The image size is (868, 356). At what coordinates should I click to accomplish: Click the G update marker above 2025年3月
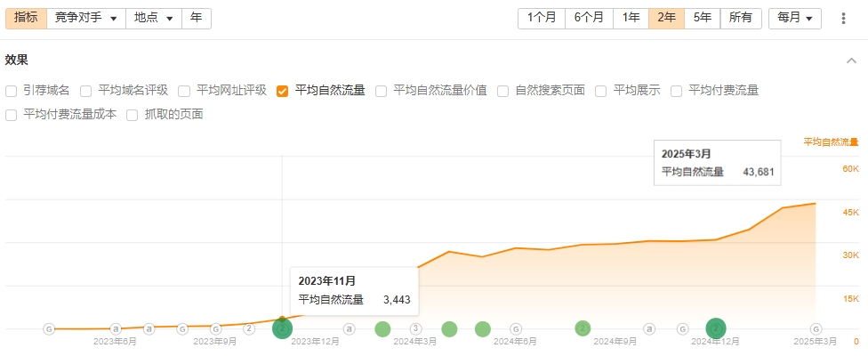[x=816, y=329]
